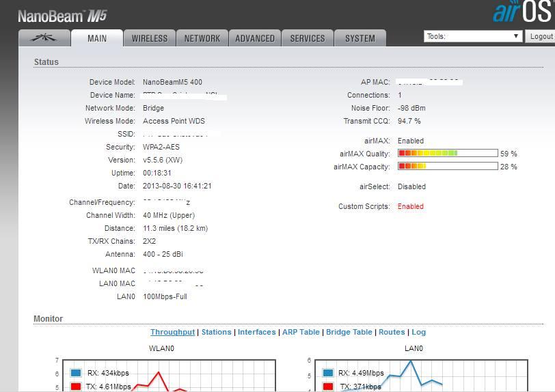555x392 pixels.
Task: Select the SYSTEM tab
Action: point(360,38)
